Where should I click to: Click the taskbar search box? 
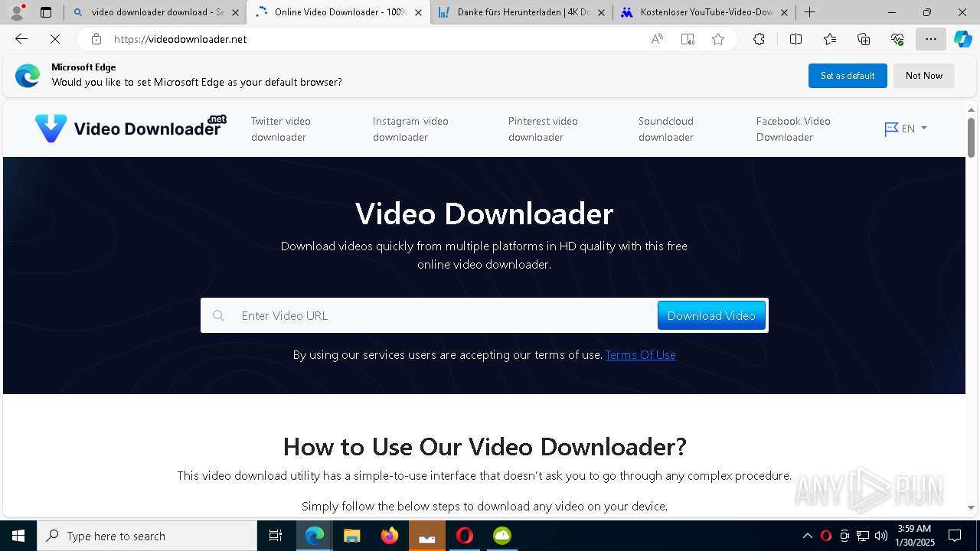(x=147, y=536)
